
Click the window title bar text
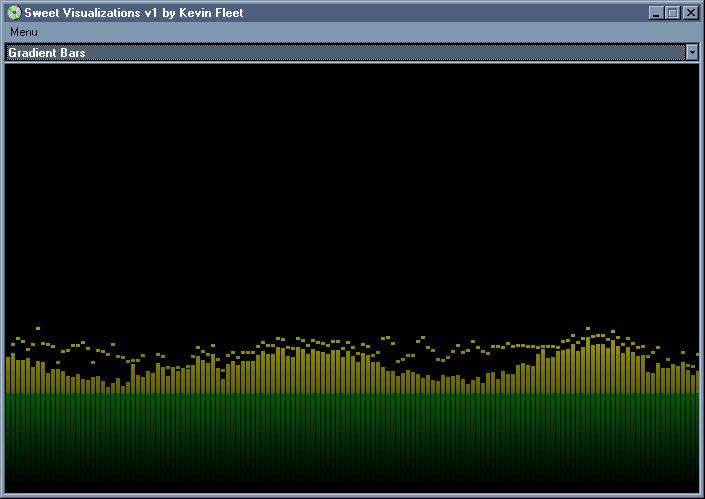[134, 13]
